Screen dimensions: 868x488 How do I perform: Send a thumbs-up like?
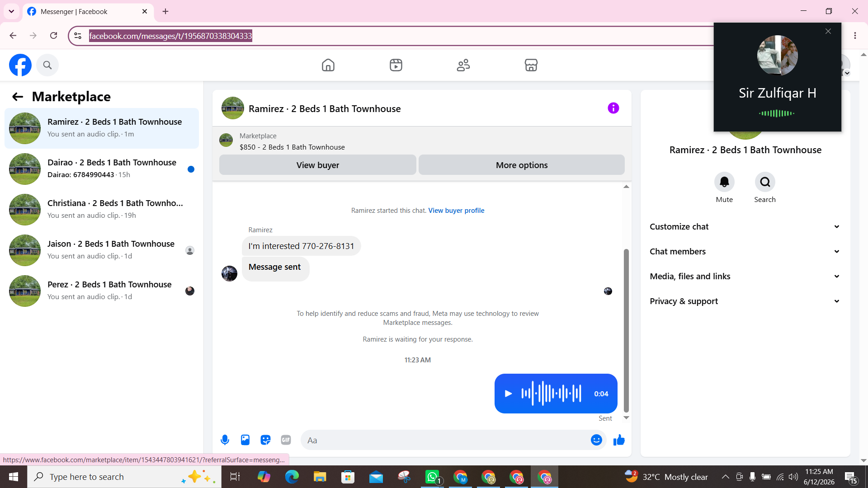[x=619, y=440]
